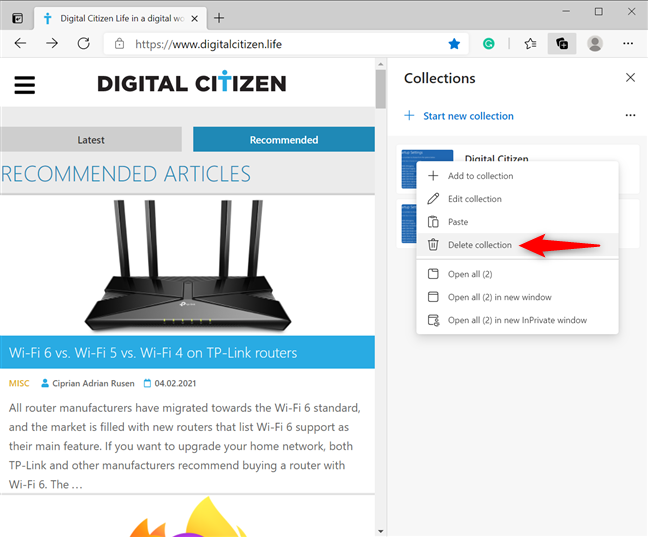
Task: Close the Digital Citizen browser tab
Action: (195, 19)
